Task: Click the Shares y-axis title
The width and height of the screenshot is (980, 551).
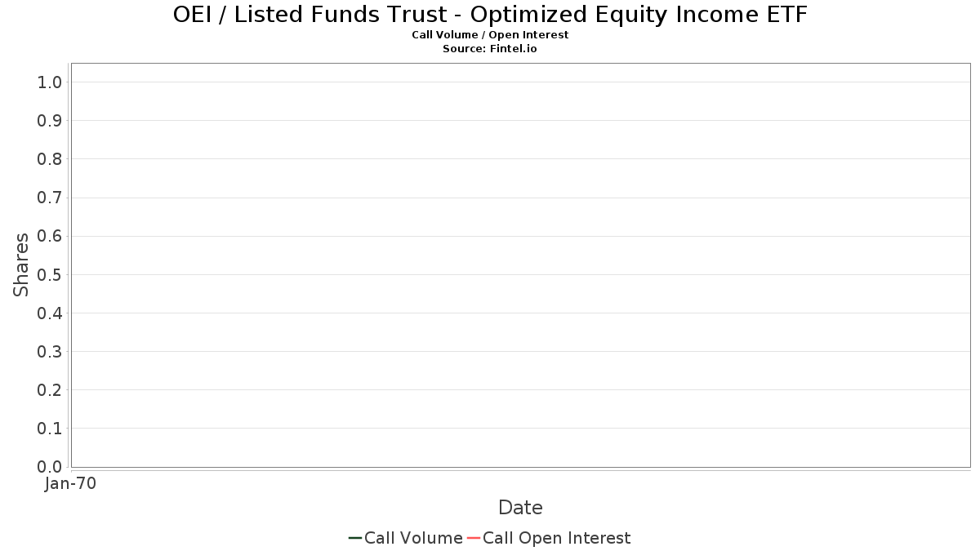Action: pos(21,264)
